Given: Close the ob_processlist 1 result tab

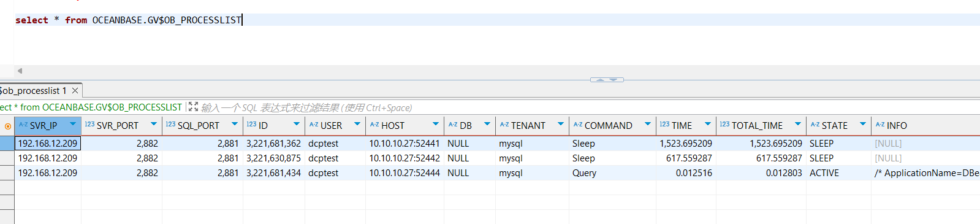Looking at the screenshot, I should (75, 91).
